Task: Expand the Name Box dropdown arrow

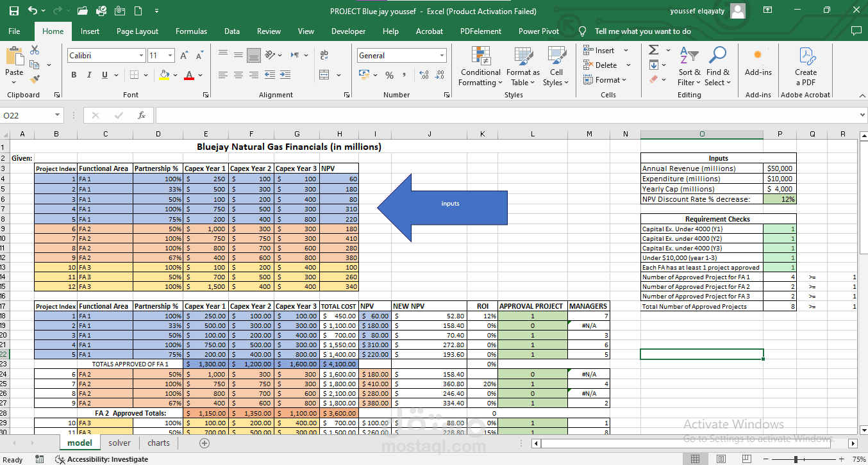Action: pos(57,115)
